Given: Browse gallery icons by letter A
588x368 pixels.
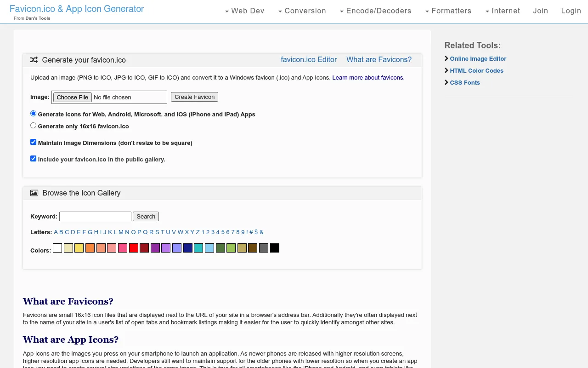Looking at the screenshot, I should pos(56,232).
